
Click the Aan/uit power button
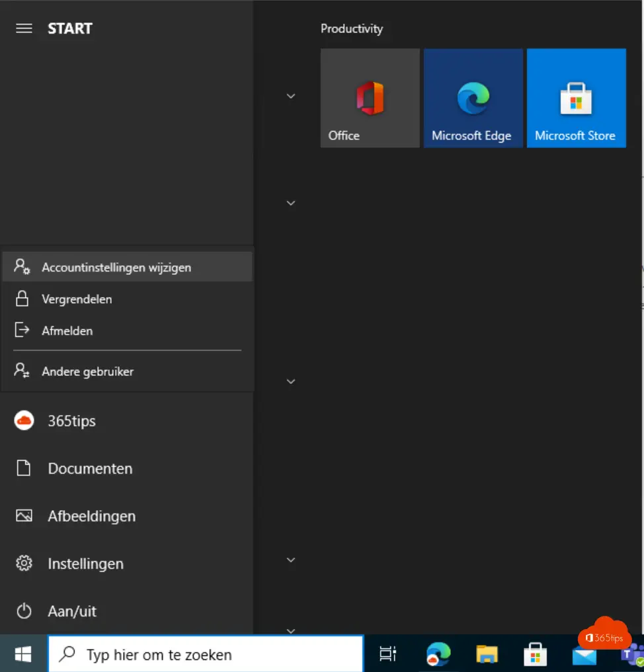(126, 611)
